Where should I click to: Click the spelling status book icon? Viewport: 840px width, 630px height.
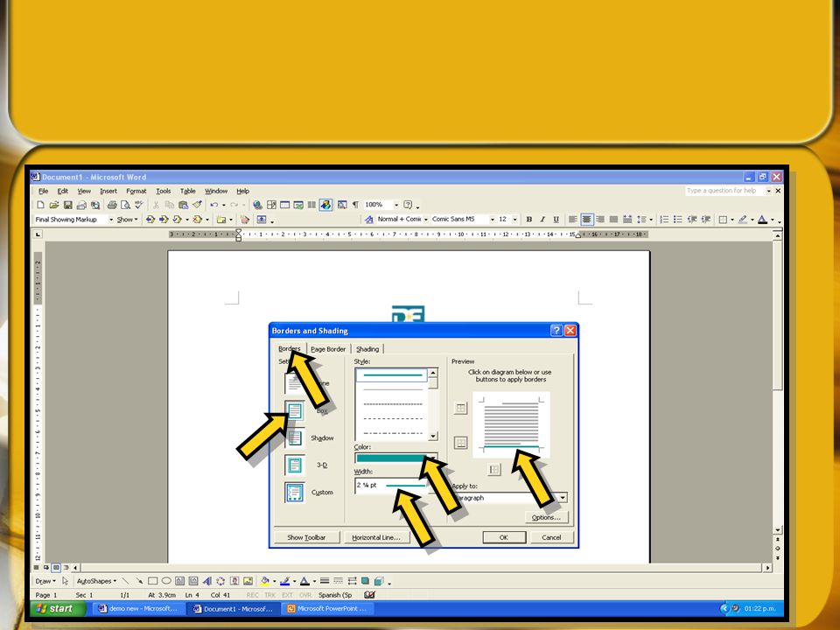[369, 595]
